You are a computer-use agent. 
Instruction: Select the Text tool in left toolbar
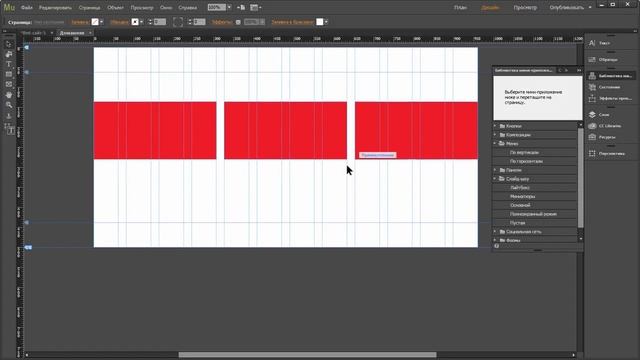pyautogui.click(x=9, y=64)
